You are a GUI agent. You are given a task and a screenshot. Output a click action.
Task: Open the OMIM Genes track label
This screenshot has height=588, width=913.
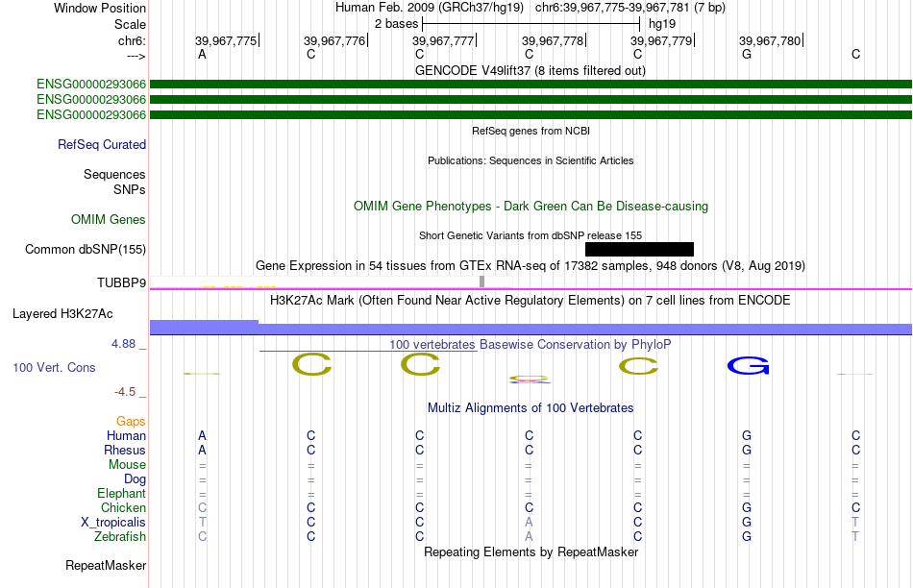pos(108,219)
